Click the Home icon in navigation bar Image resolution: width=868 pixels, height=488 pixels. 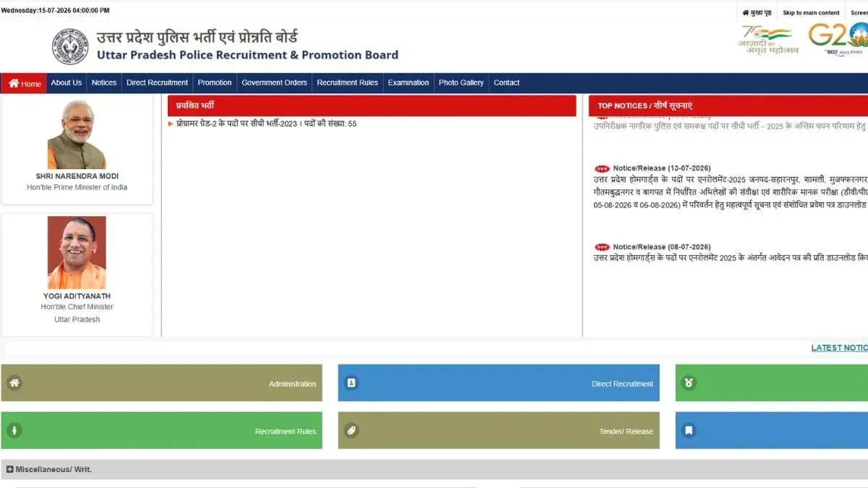(x=14, y=83)
